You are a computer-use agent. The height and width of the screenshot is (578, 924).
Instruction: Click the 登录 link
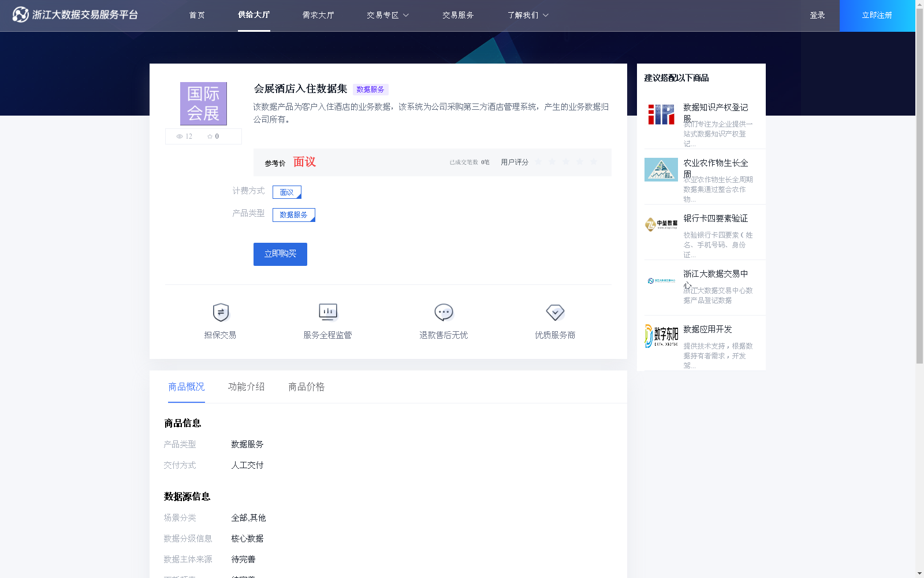(817, 15)
